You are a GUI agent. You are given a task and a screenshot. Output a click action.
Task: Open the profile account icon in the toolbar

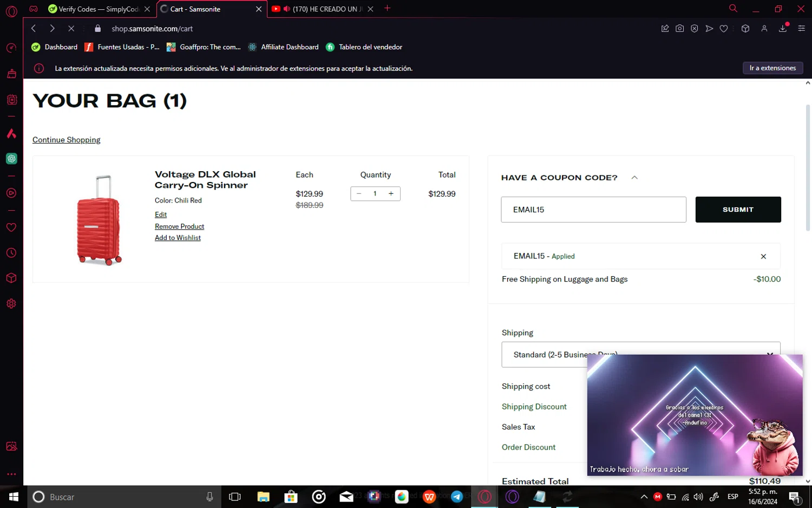764,28
